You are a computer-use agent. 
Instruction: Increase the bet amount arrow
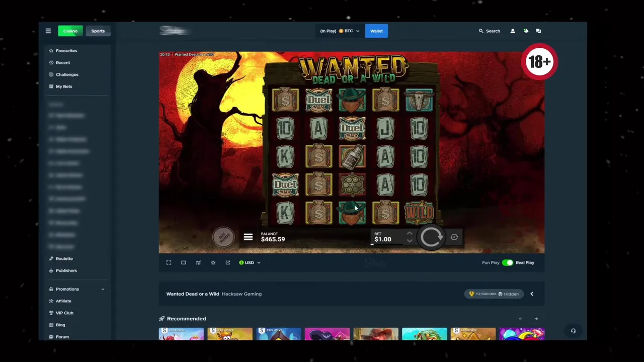(410, 233)
